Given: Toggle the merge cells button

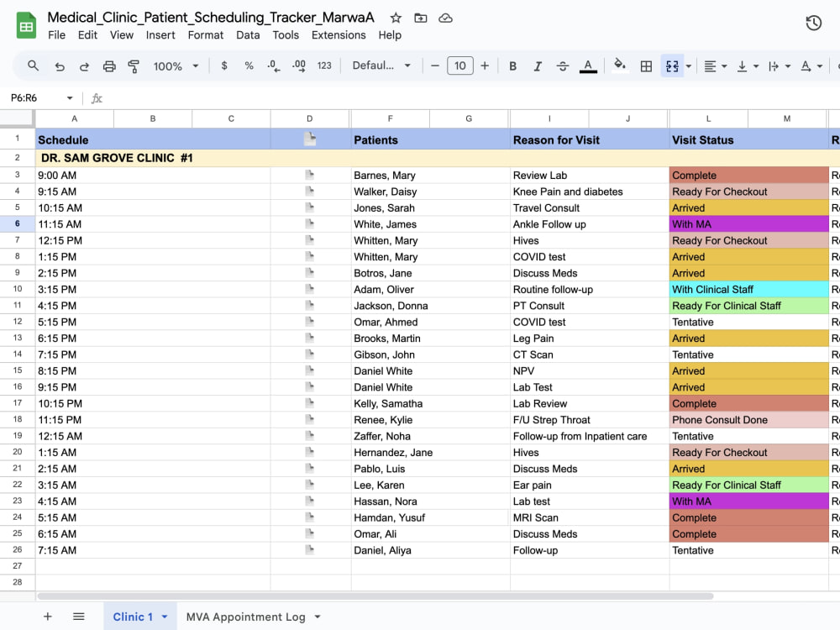Looking at the screenshot, I should pyautogui.click(x=672, y=66).
